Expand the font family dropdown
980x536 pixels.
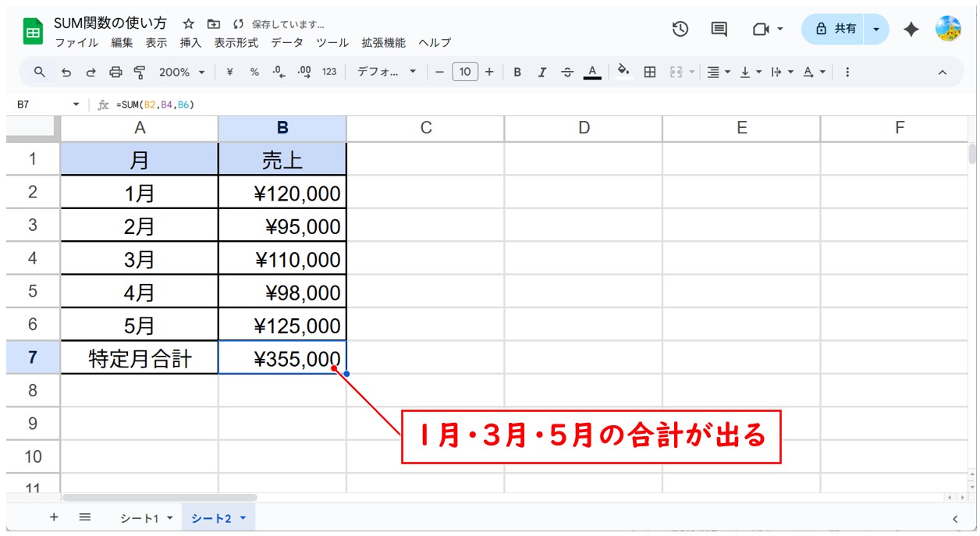point(387,72)
